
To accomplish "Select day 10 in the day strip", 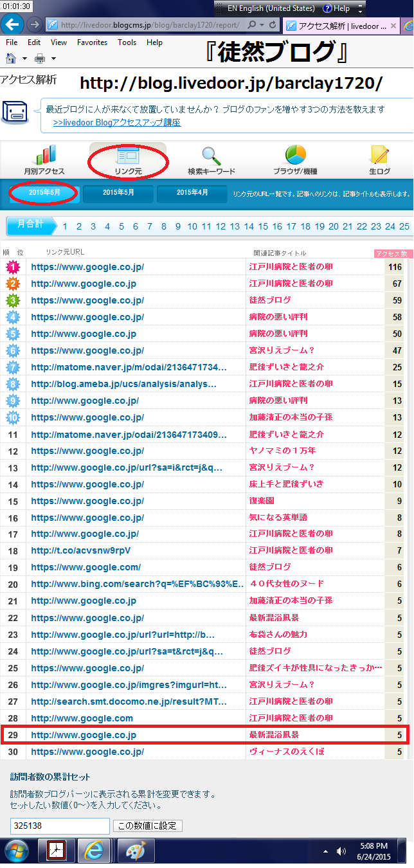I will pos(192,226).
